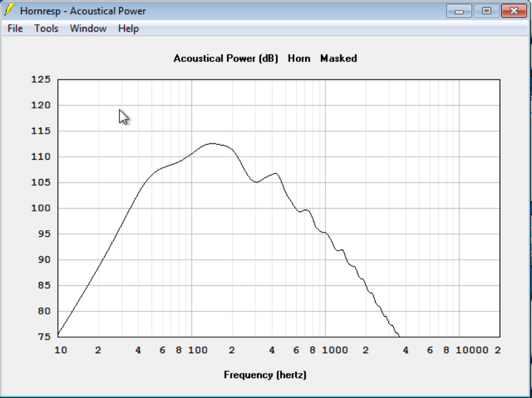Click the 1000 label on the frequency axis
Screen dimensions: 532x398
click(335, 350)
